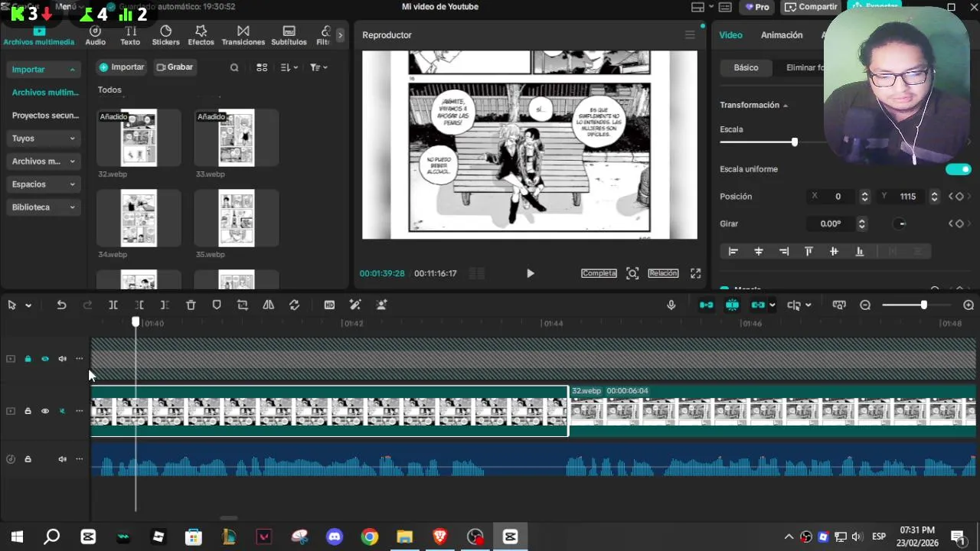Open selection tool mode dropdown

[x=28, y=305]
